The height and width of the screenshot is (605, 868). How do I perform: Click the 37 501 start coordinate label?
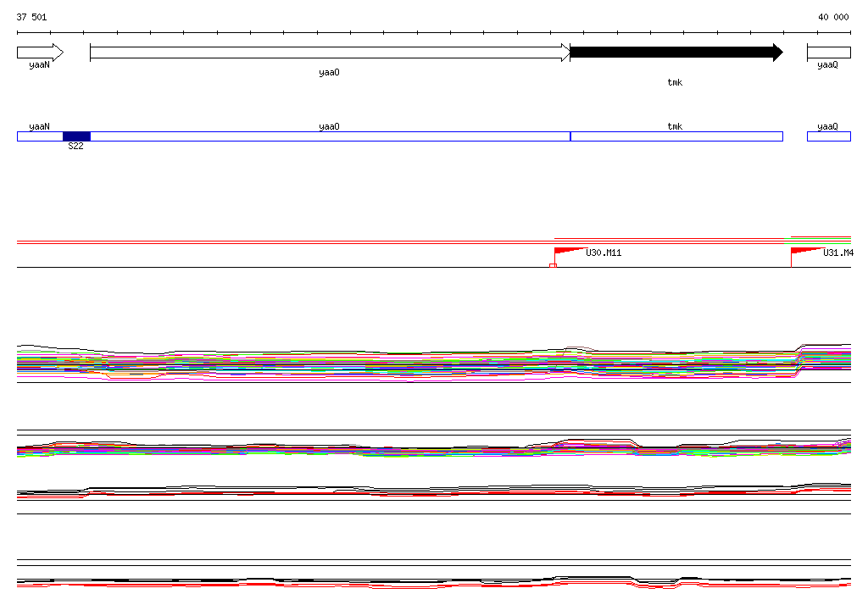coord(31,17)
